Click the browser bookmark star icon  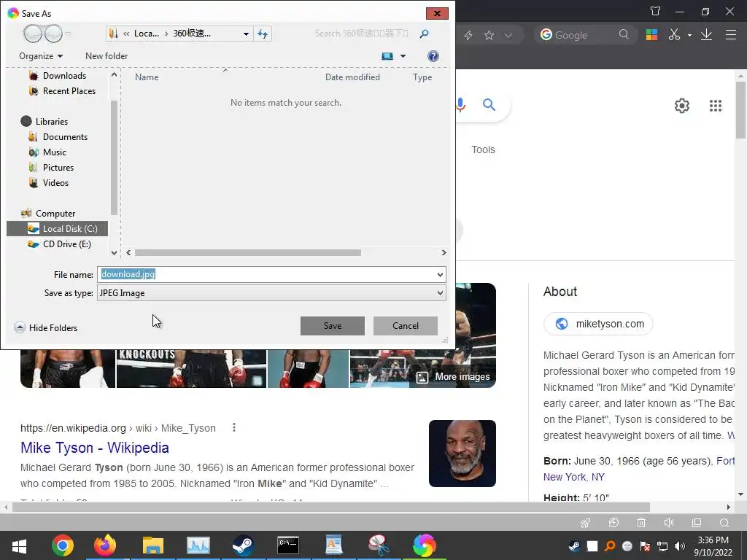(x=489, y=35)
